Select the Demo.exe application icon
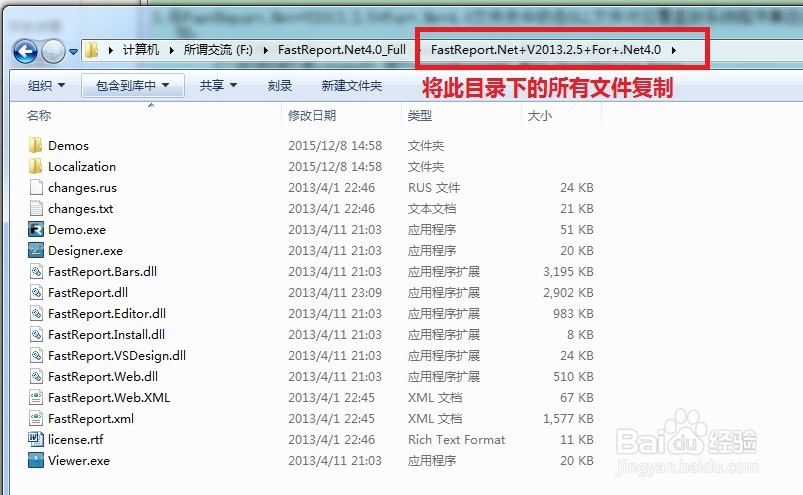The height and width of the screenshot is (495, 803). tap(36, 229)
